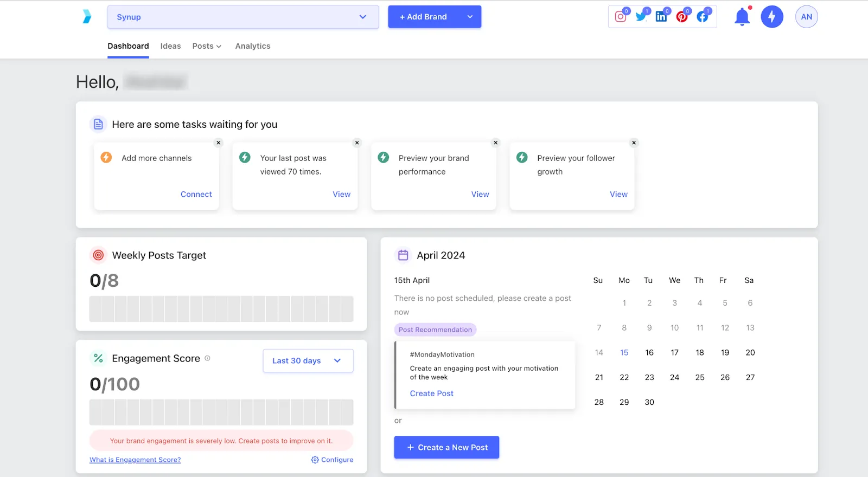
Task: Open the AN profile avatar
Action: (807, 17)
